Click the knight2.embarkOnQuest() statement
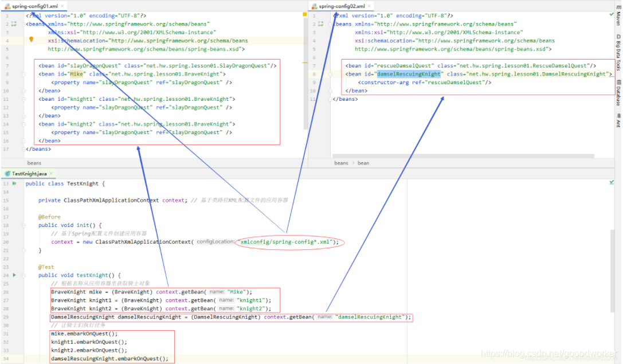Screen dimensions: 623x364 89,350
